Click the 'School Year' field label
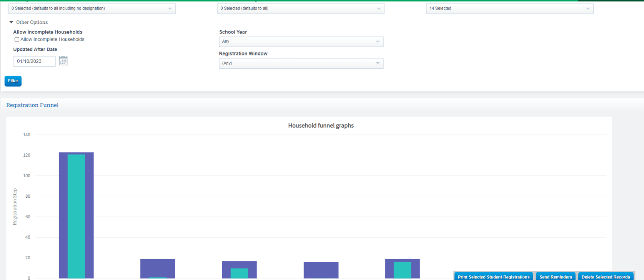Screen dimensions: 644x280 point(233,32)
